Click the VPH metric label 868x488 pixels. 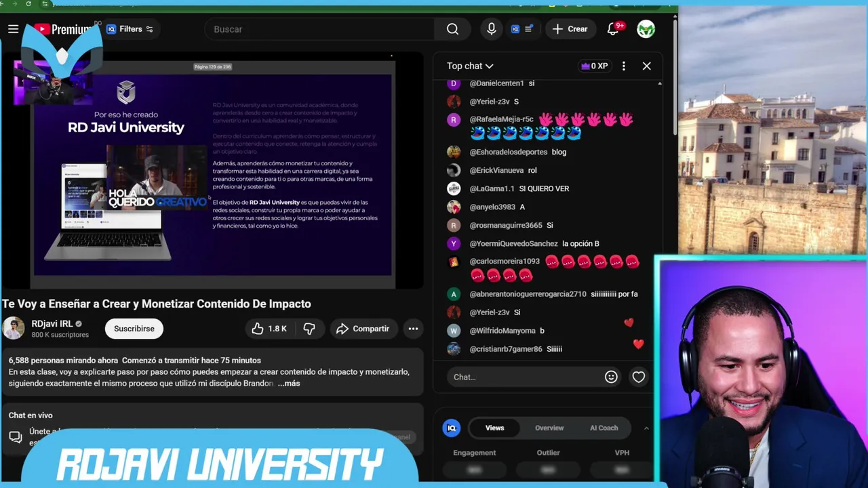tap(622, 453)
